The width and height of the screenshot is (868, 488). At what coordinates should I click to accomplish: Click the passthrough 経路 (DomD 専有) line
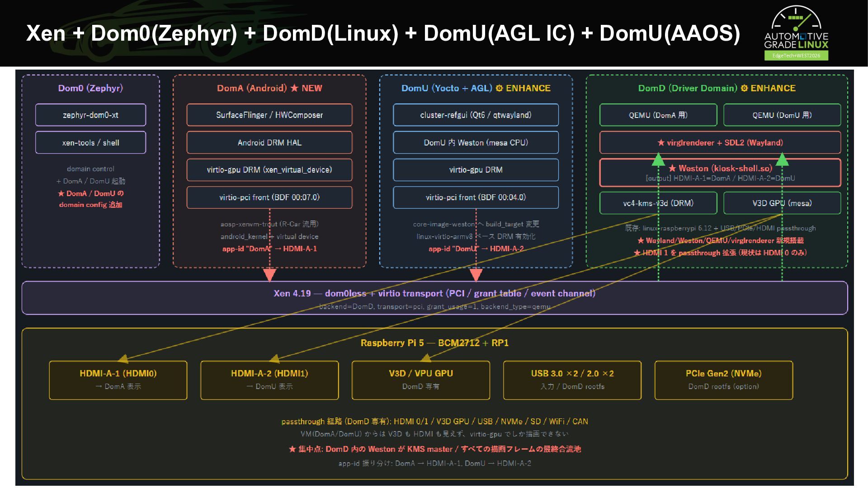click(x=434, y=421)
